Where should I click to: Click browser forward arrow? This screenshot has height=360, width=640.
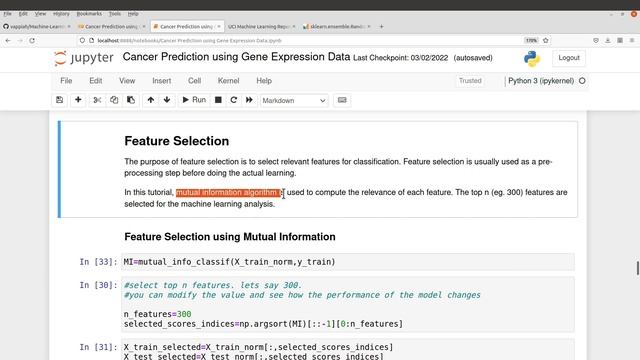[20, 40]
